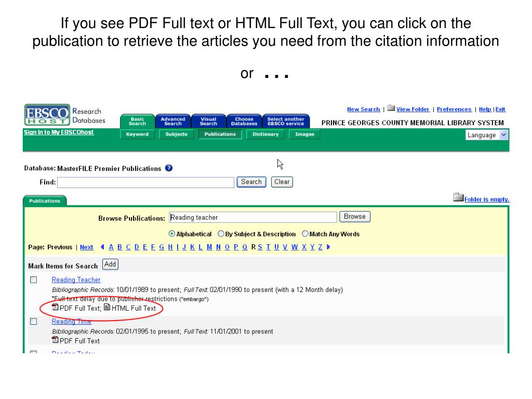Click HTML Full Text under Reading Teacher
Viewport: 532px width, 399px height.
[134, 308]
